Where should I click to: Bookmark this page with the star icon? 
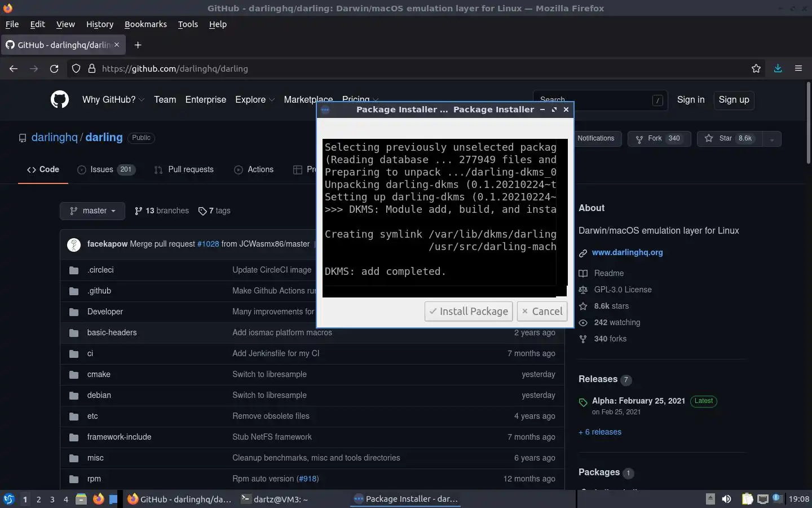coord(756,68)
